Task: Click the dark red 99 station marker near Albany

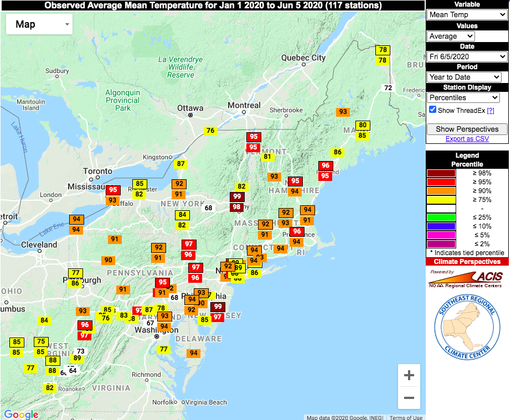Action: (x=237, y=196)
